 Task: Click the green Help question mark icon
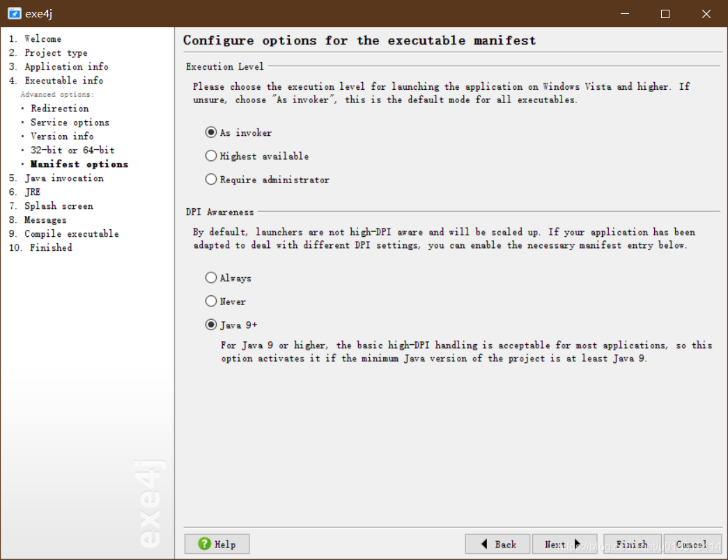pyautogui.click(x=204, y=543)
